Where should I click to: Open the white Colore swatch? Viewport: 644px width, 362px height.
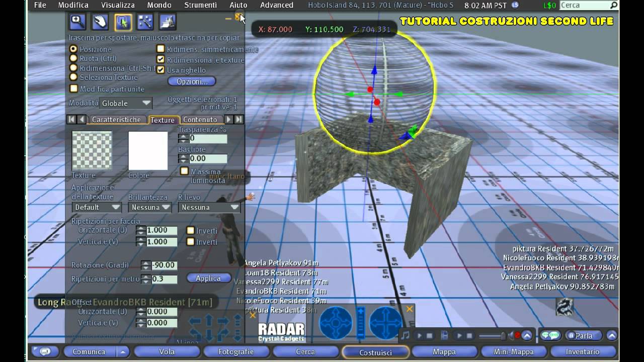[x=148, y=151]
